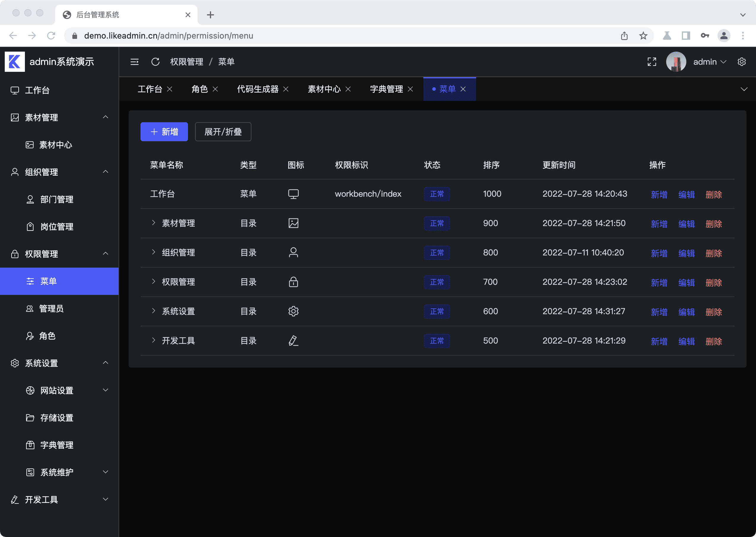This screenshot has width=756, height=537.
Task: Enter fullscreen via the expand icon
Action: coord(651,61)
